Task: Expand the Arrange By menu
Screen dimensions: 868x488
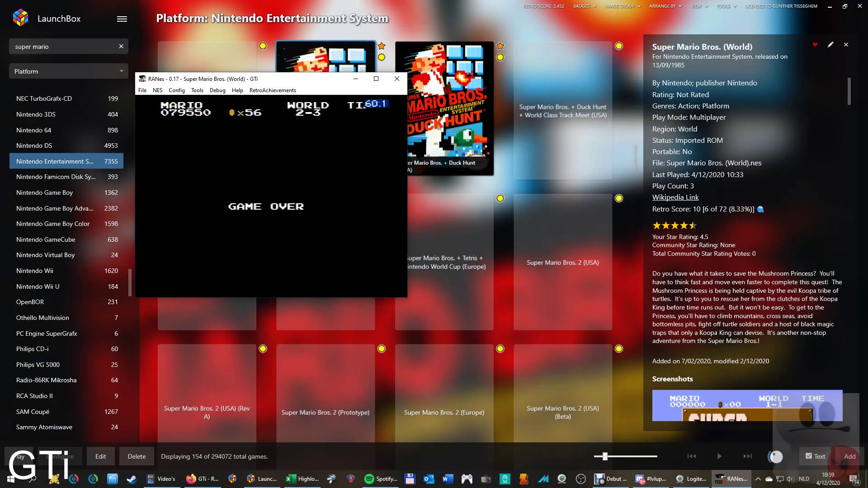Action: click(665, 6)
